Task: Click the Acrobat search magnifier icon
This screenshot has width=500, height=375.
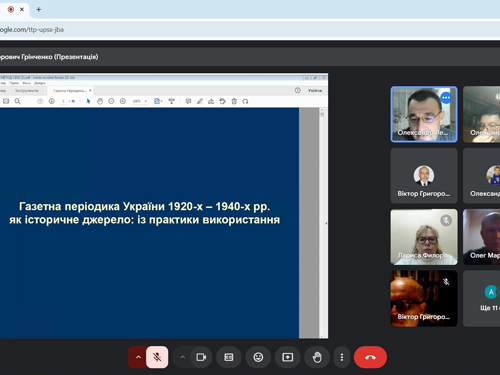Action: [x=17, y=101]
